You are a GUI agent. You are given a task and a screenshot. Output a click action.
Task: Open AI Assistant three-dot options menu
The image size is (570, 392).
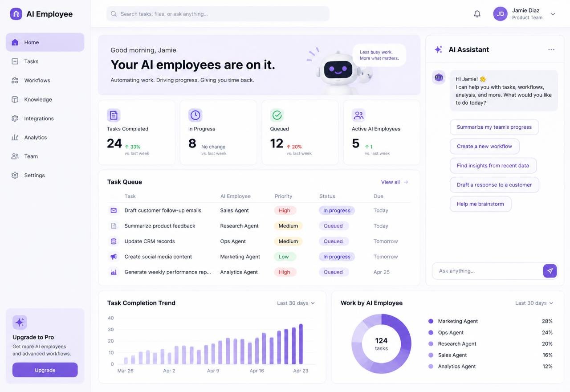[x=551, y=49]
